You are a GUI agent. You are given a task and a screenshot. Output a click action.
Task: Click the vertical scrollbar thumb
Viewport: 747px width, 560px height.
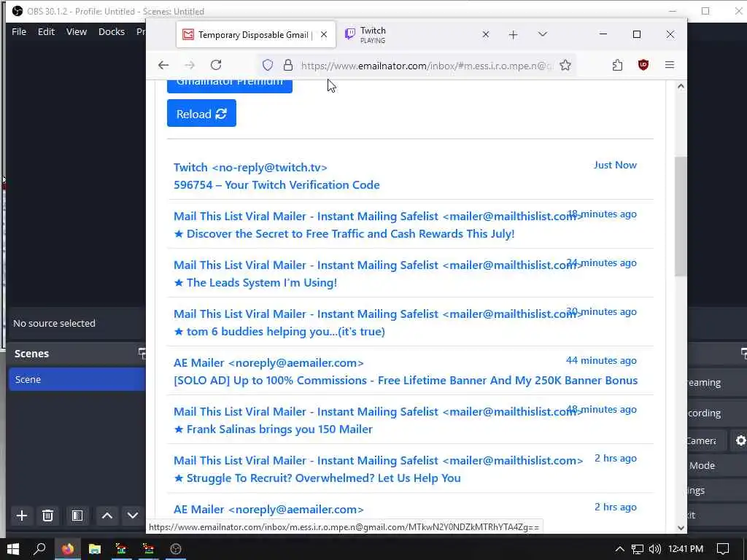pos(681,216)
